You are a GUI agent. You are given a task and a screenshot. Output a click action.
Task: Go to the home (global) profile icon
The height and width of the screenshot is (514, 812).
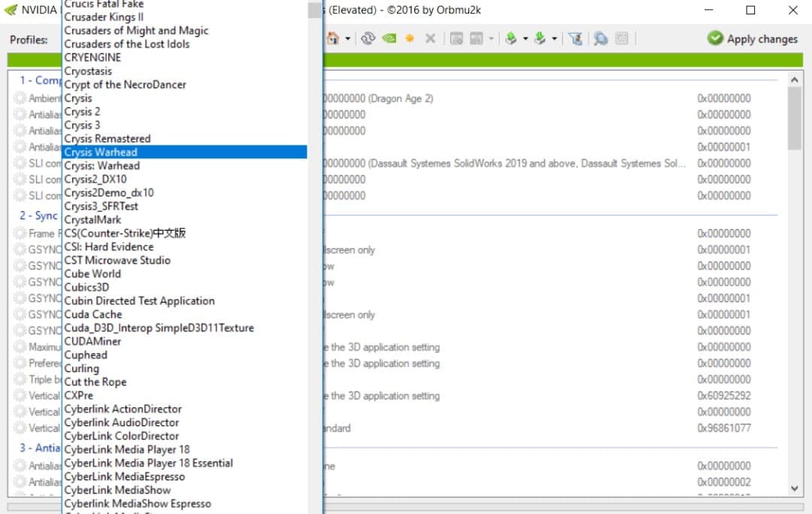332,38
